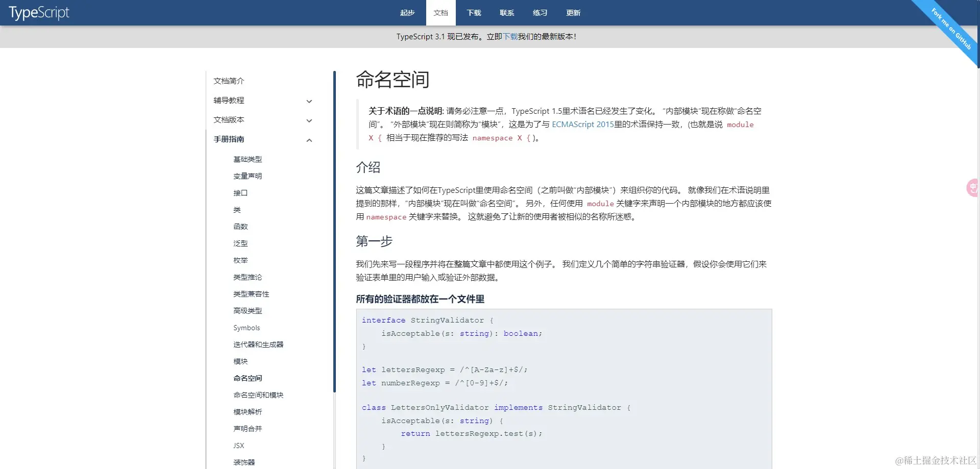Open the 枚举 sidebar page

click(x=240, y=260)
